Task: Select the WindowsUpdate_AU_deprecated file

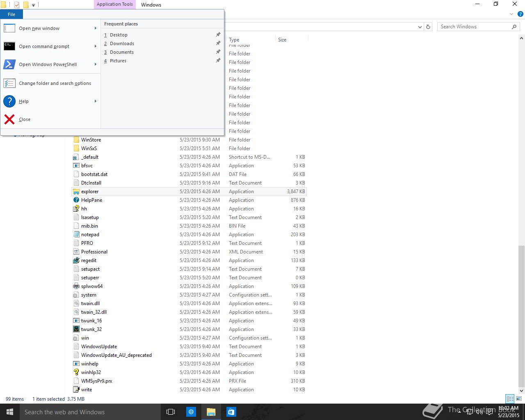Action: point(116,355)
